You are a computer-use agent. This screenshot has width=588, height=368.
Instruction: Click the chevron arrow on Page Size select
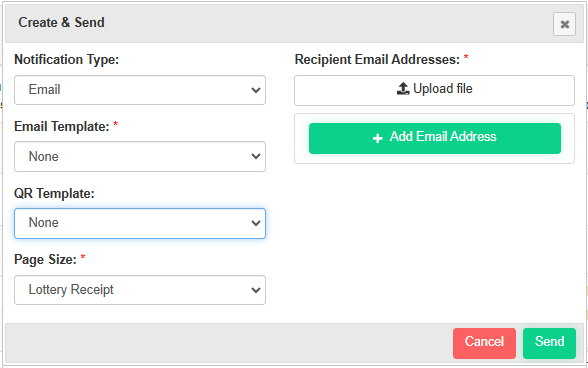click(256, 290)
